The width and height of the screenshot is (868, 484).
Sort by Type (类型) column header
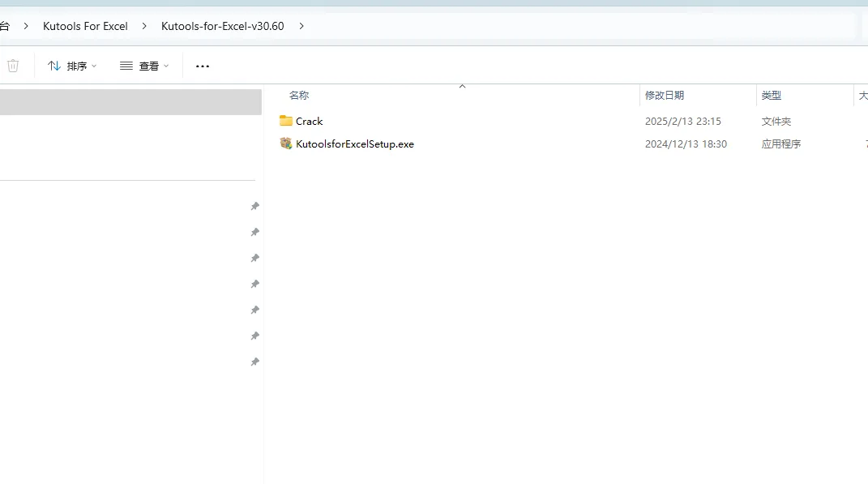coord(771,95)
